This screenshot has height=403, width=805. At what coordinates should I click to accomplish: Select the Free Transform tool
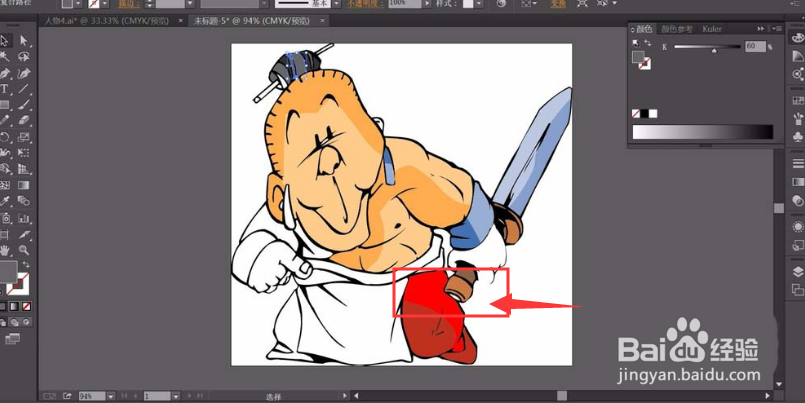(24, 152)
